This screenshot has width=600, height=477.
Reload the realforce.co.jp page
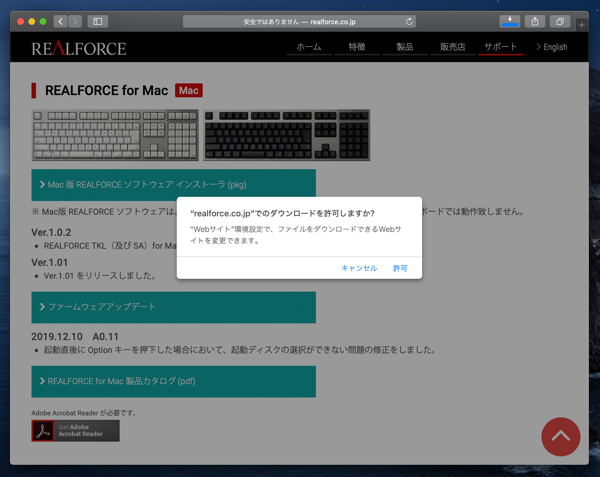[x=409, y=21]
